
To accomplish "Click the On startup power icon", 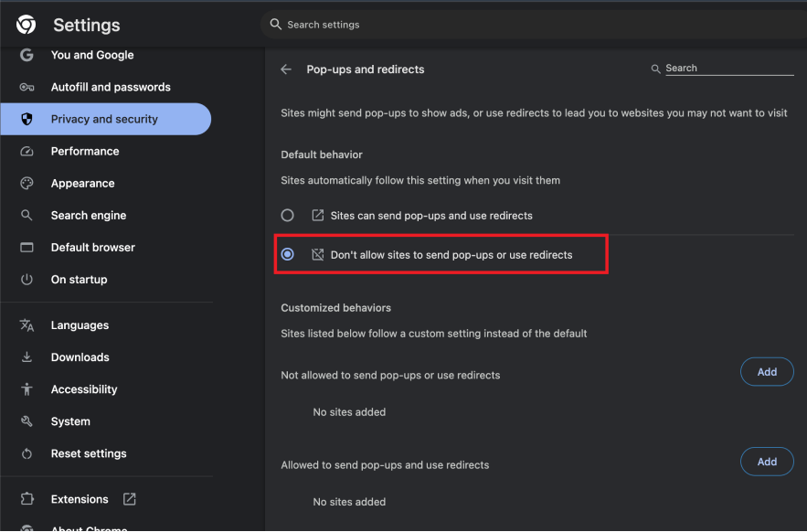I will click(27, 280).
